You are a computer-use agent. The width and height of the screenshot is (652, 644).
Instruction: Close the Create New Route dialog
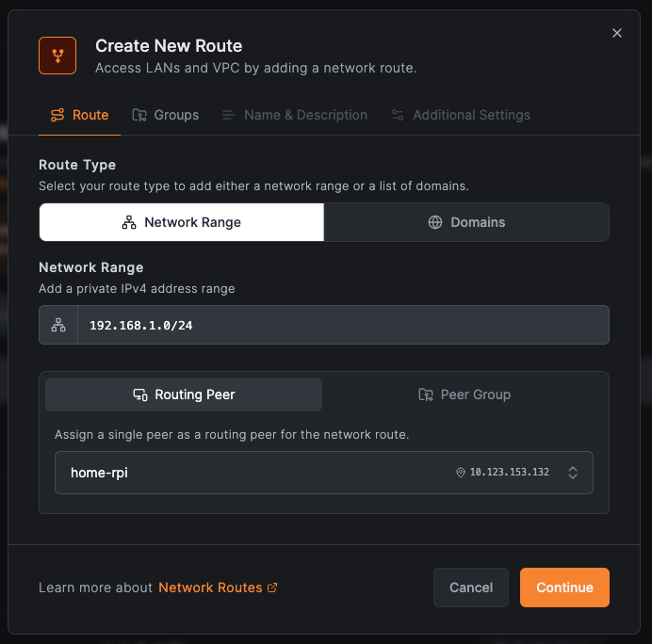point(617,33)
